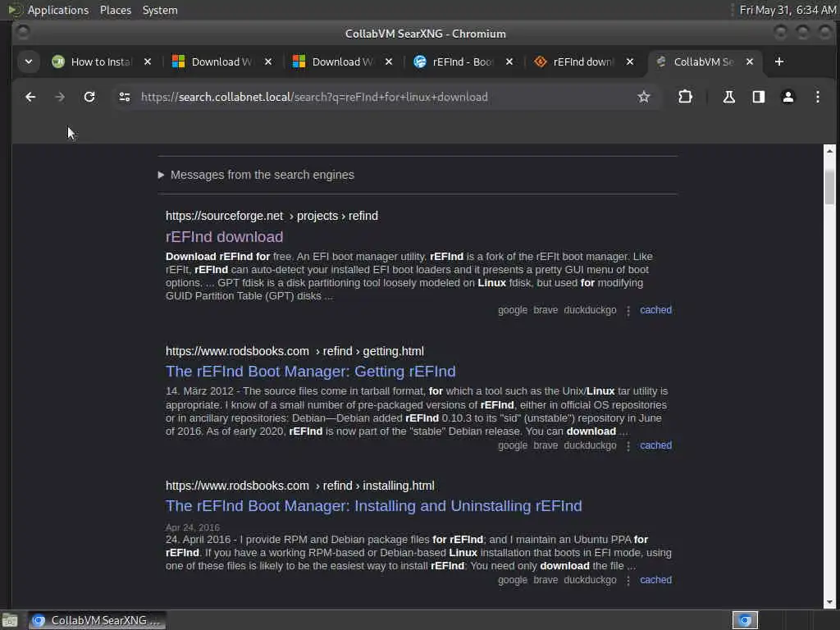
Task: Reload the current page
Action: (x=89, y=97)
